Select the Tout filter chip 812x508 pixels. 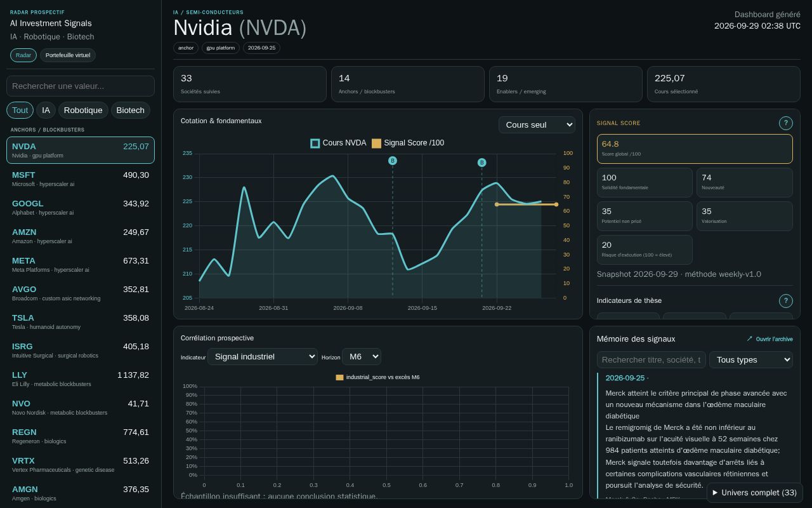[x=20, y=110]
